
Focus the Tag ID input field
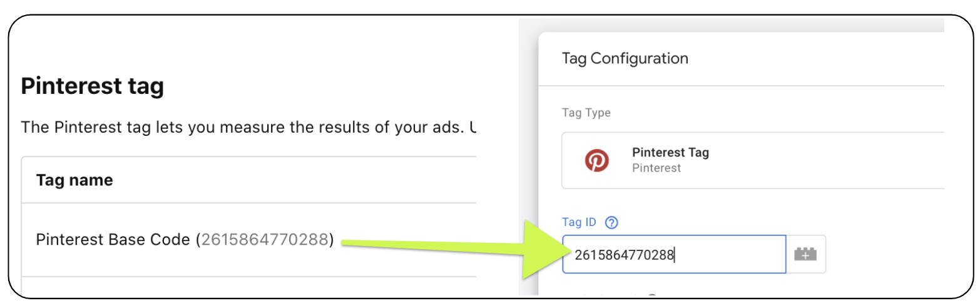pos(673,254)
